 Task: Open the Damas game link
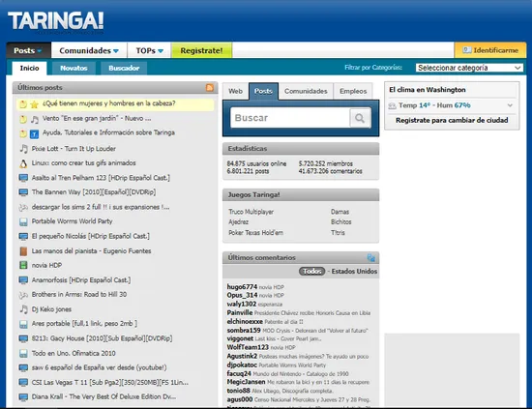tap(340, 212)
